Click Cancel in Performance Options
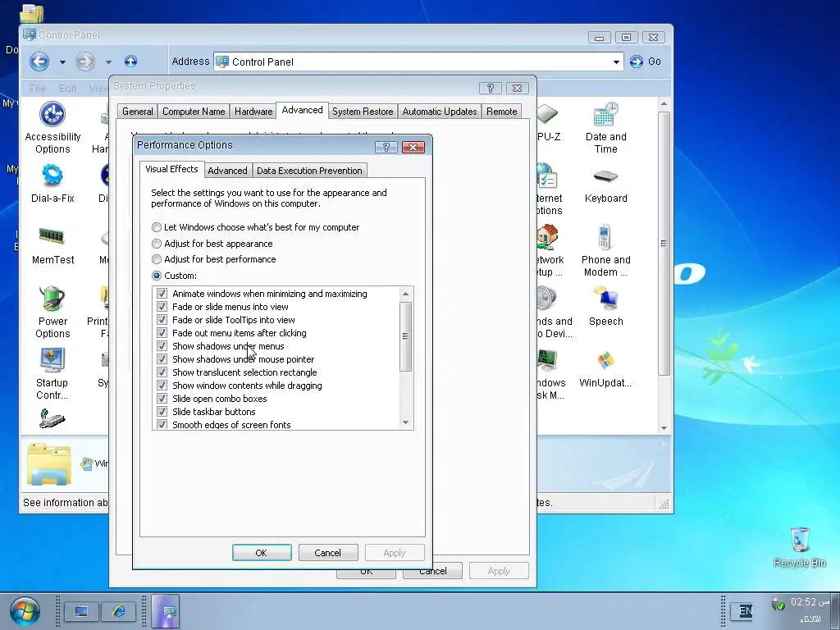 (327, 552)
